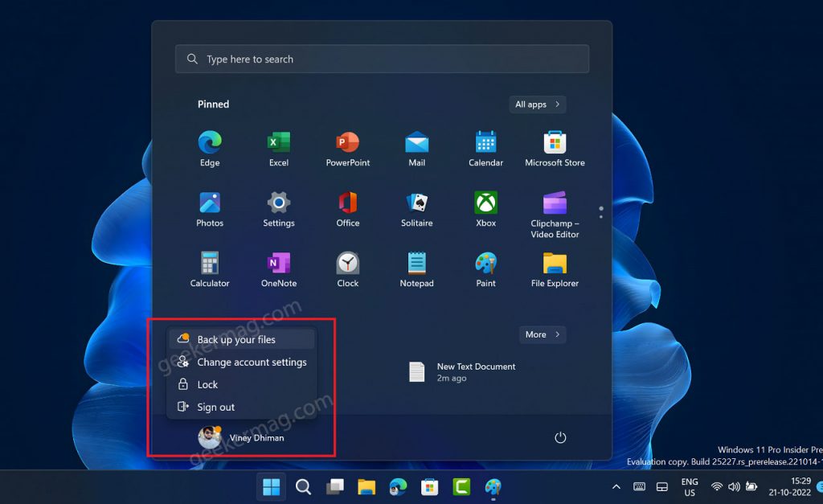Launch Microsoft Store from pinned apps
This screenshot has width=823, height=504.
pyautogui.click(x=555, y=149)
